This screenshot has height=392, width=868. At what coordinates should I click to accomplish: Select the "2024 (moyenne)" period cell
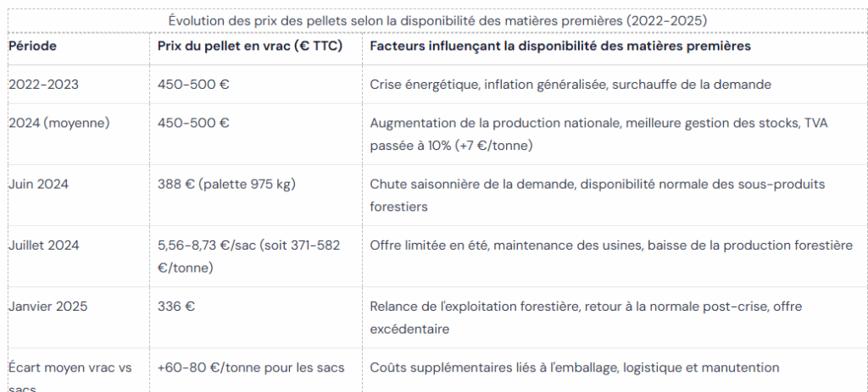[59, 123]
